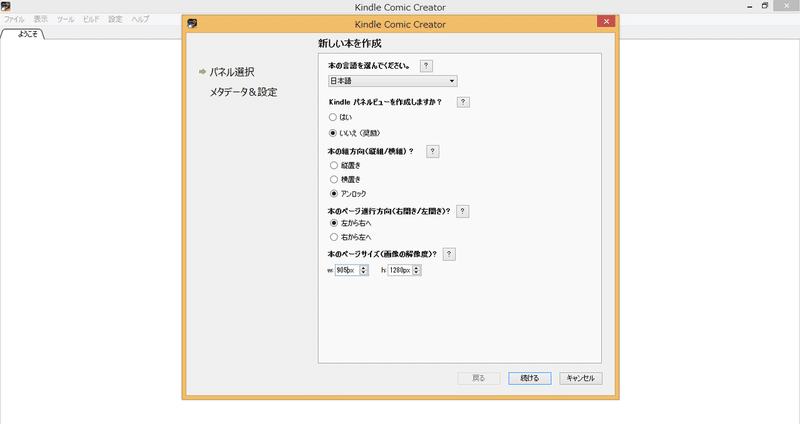Open the ビルド menu
Image resolution: width=800 pixels, height=424 pixels.
tap(91, 19)
